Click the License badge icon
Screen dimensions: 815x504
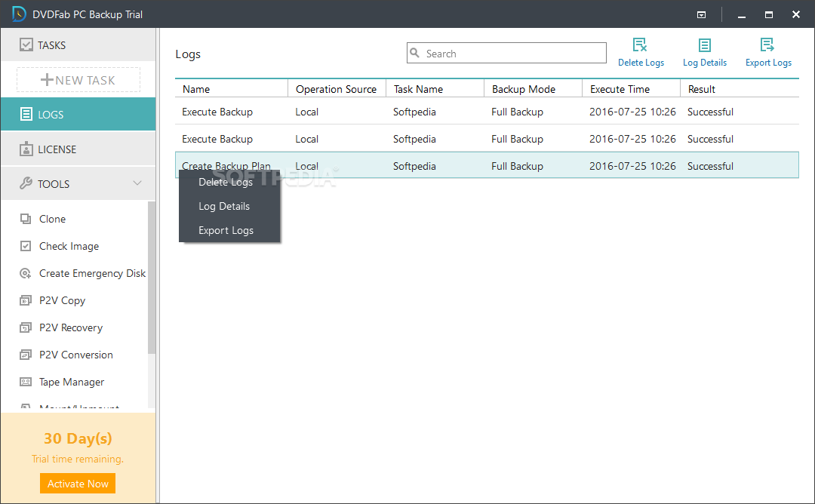26,149
